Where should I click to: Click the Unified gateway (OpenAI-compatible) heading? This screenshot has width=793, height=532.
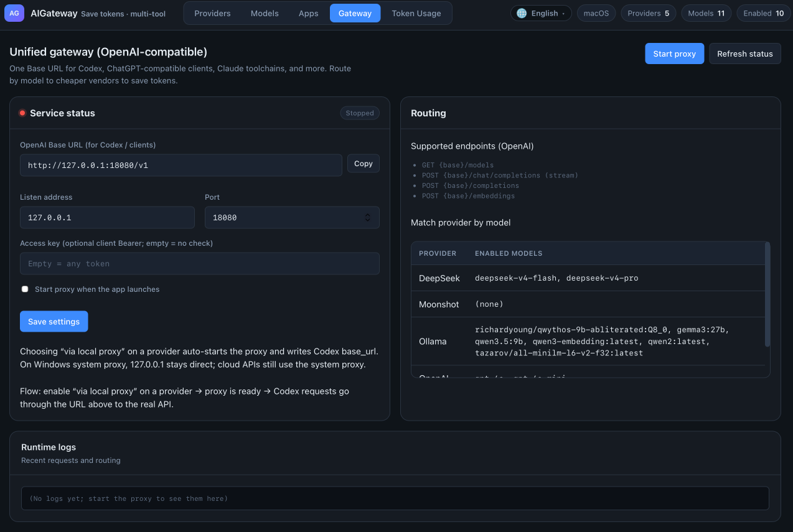[x=108, y=52]
